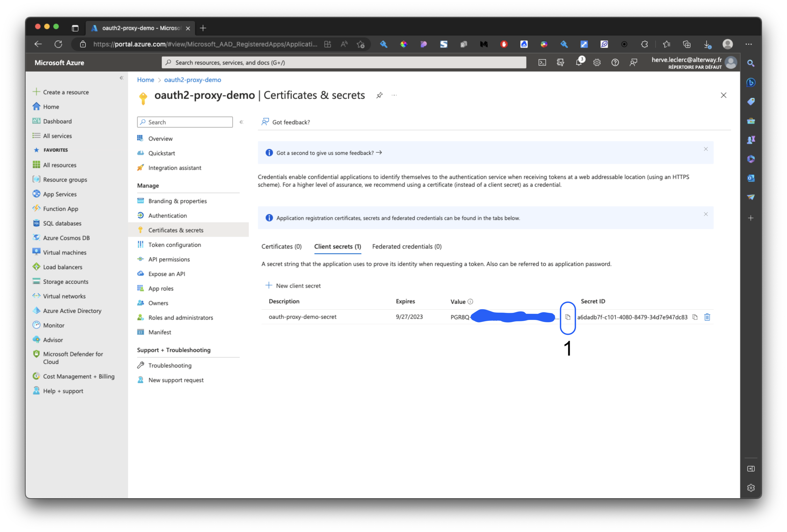Open the help question mark icon
The image size is (787, 532).
coord(615,63)
